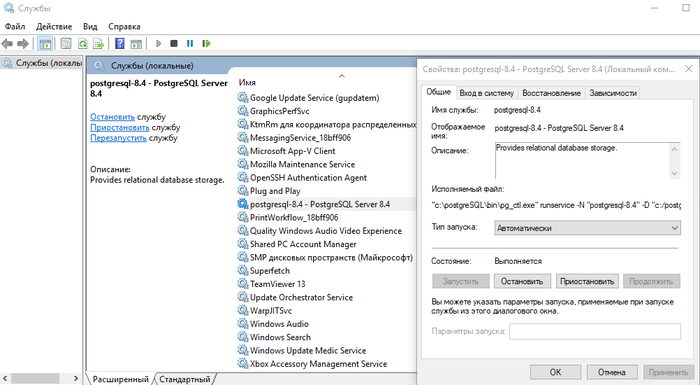Click the blue Help question-mark toolbar icon
Viewport: 700px width, 385px height.
click(120, 43)
